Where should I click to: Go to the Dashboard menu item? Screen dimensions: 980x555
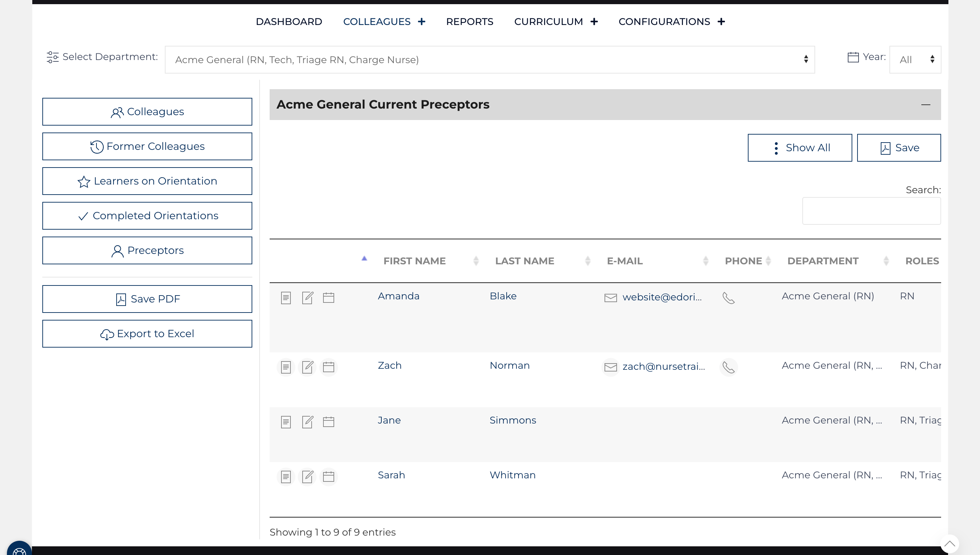tap(289, 22)
